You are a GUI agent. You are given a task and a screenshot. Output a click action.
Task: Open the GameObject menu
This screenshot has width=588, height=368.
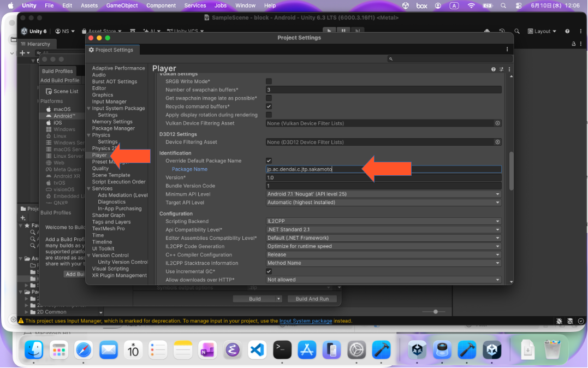pos(122,5)
